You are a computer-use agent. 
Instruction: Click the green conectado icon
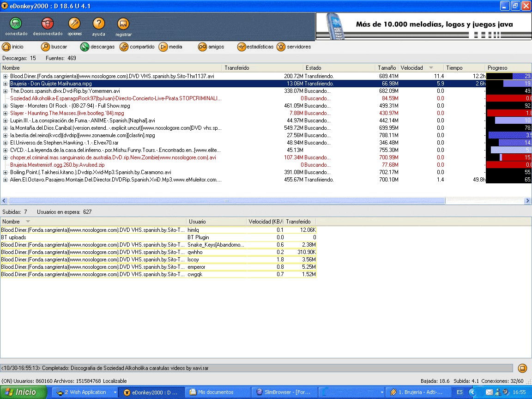[x=16, y=24]
